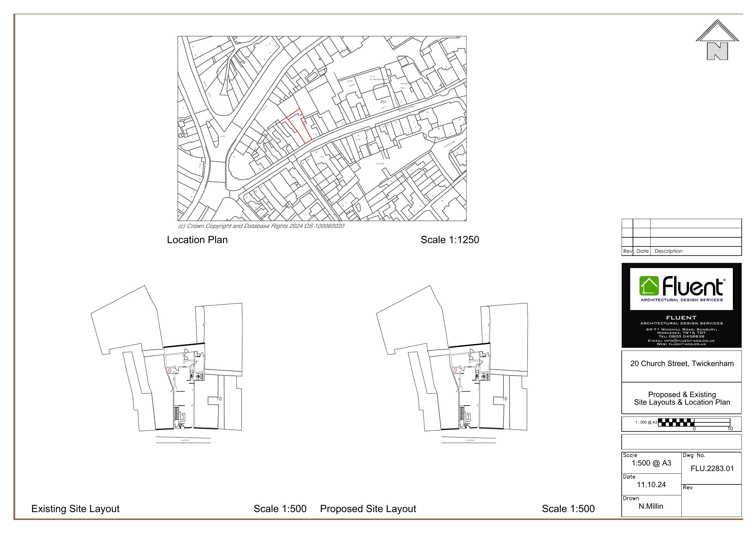Image resolution: width=756 pixels, height=534 pixels.
Task: Expand the Drawn field showing N.Millin
Action: click(650, 506)
